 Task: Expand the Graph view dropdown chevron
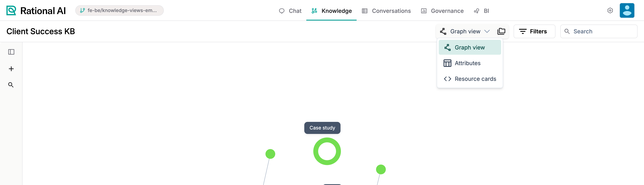click(x=487, y=31)
